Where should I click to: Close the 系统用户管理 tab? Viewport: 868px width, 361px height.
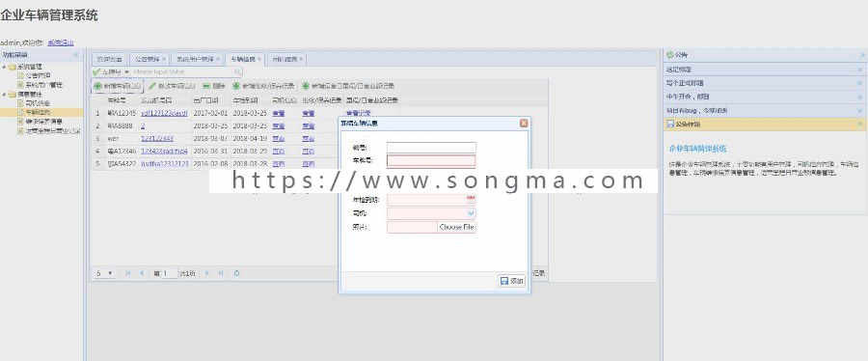(x=218, y=59)
